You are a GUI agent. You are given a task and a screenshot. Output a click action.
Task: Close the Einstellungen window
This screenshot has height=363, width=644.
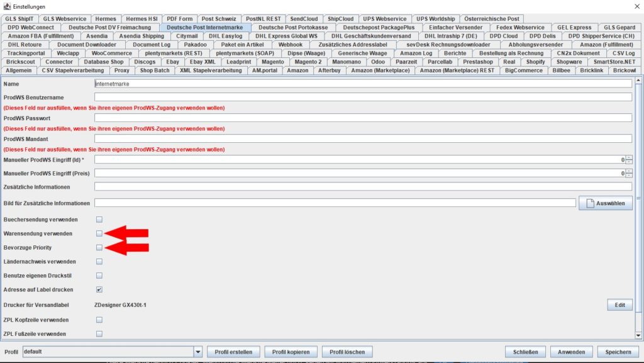click(x=637, y=6)
